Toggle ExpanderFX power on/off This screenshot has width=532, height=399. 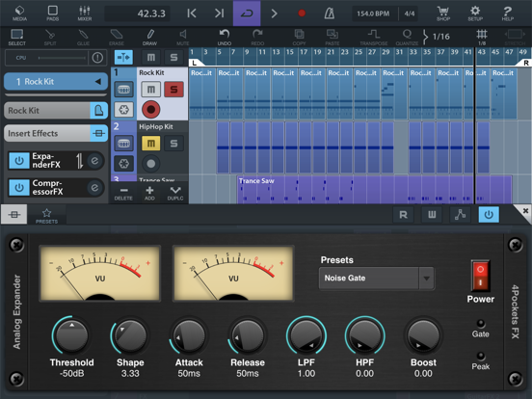click(x=19, y=161)
